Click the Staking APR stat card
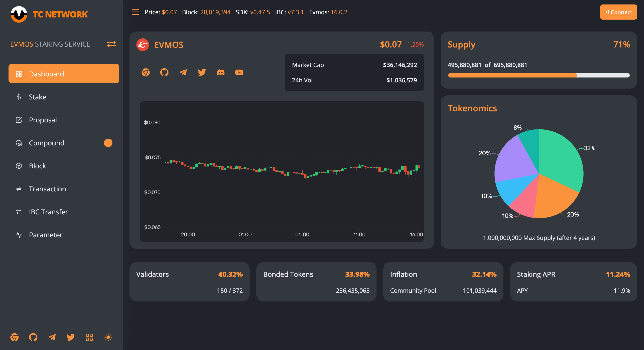Viewport: 644px width, 350px height. (x=574, y=282)
